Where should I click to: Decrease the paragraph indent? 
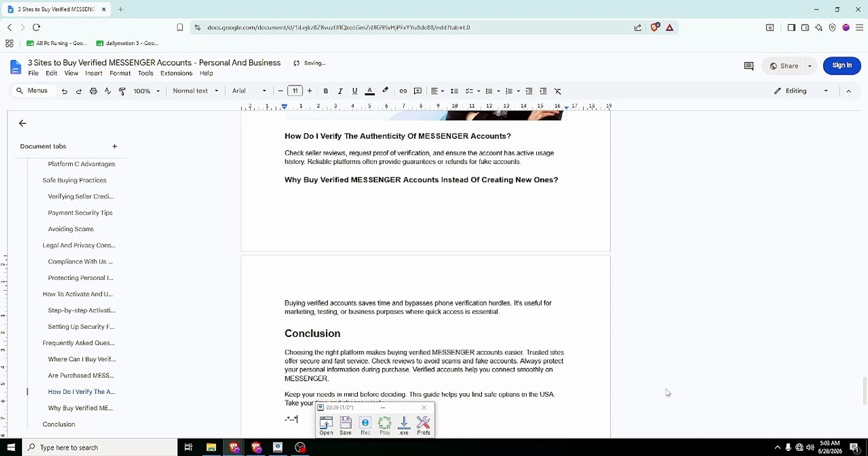[529, 91]
